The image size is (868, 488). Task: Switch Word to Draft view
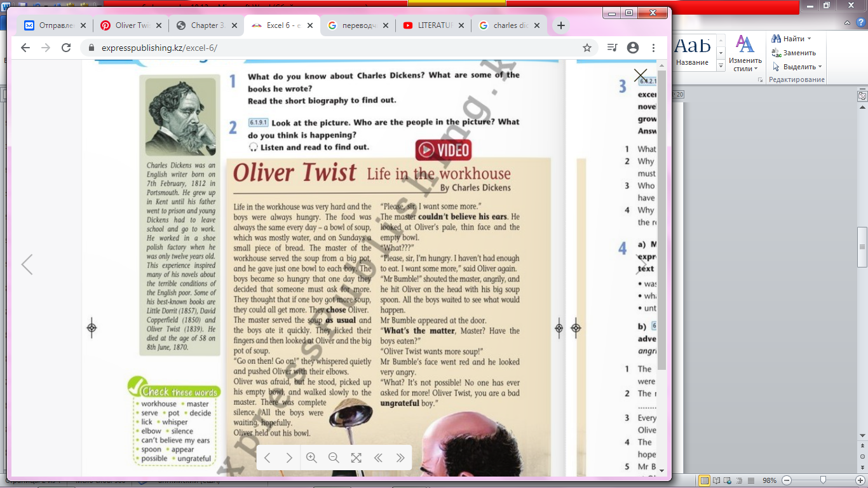[751, 480]
